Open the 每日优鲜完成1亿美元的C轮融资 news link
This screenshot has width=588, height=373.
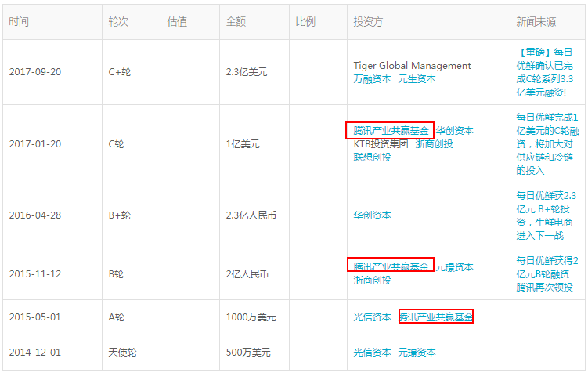click(547, 143)
